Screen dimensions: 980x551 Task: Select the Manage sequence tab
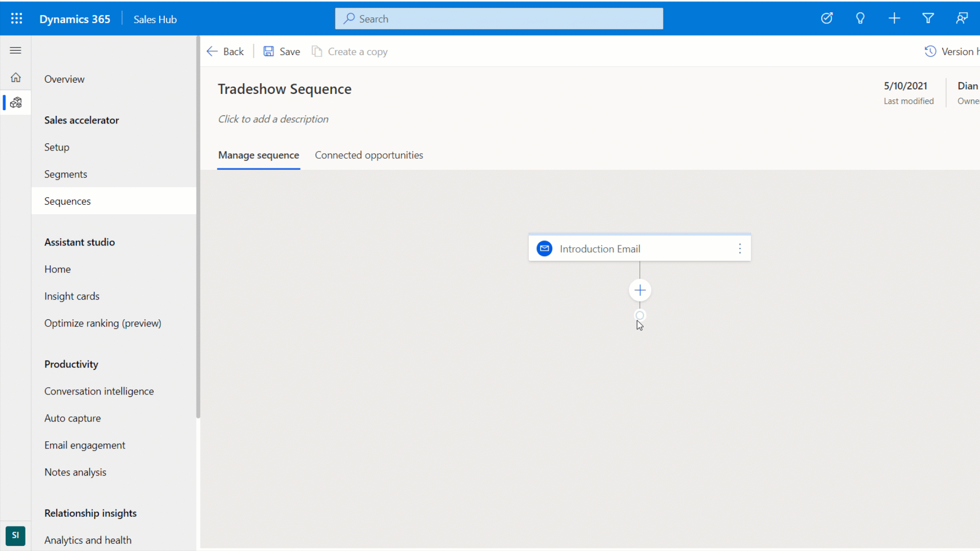tap(258, 155)
